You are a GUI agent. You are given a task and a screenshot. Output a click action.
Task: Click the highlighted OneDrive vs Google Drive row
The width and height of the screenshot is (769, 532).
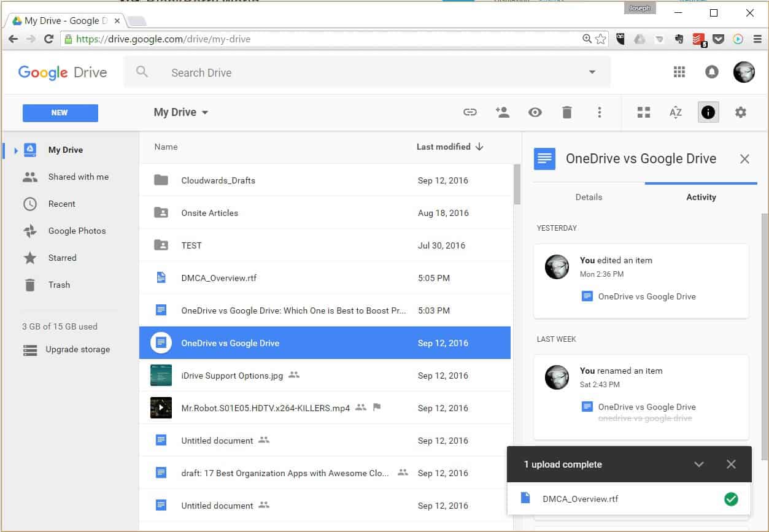325,343
